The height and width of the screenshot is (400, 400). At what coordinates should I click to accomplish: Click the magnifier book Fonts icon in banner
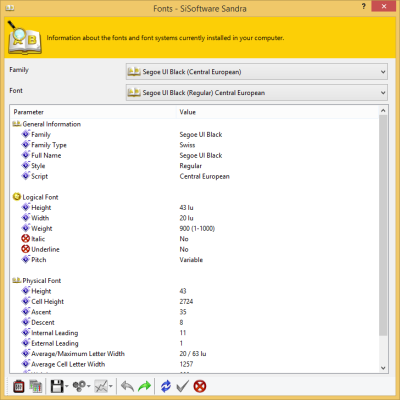pos(24,38)
